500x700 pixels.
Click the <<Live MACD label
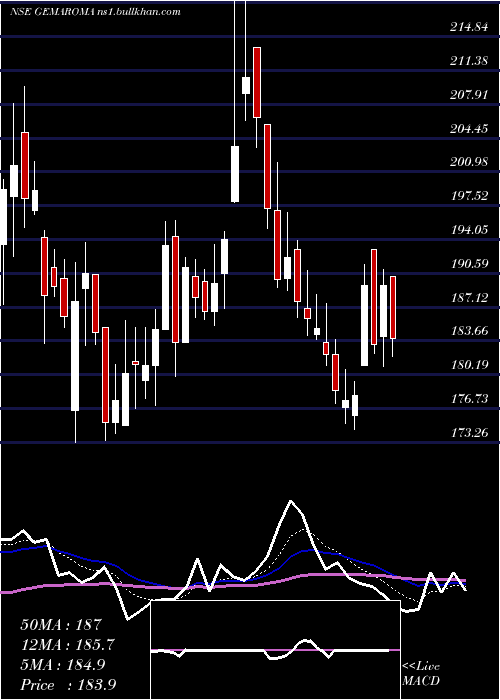coord(421,674)
